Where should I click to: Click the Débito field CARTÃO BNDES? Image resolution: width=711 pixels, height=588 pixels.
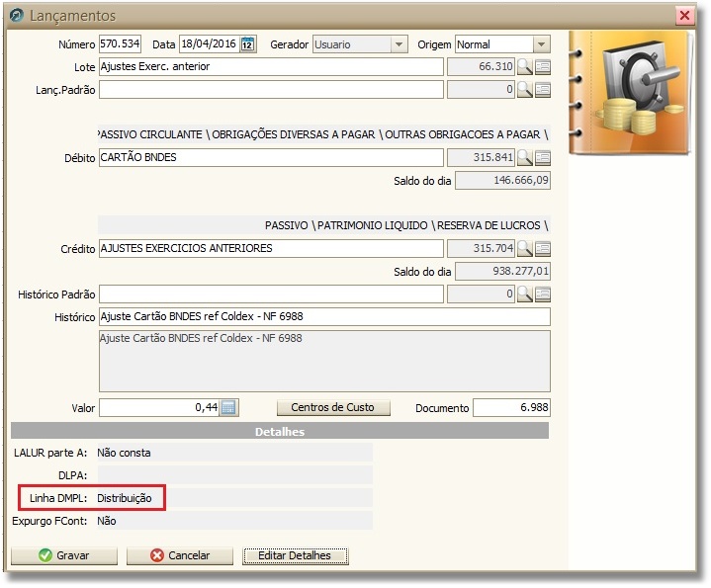coord(271,158)
